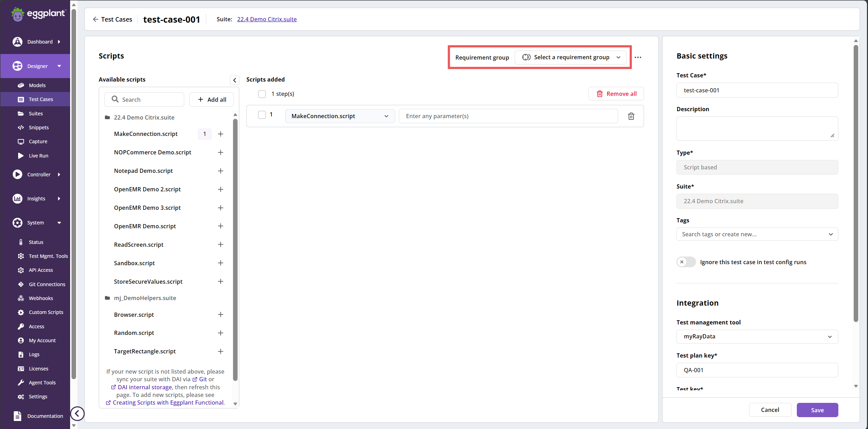Open the Test Cases section in Designer

point(40,99)
